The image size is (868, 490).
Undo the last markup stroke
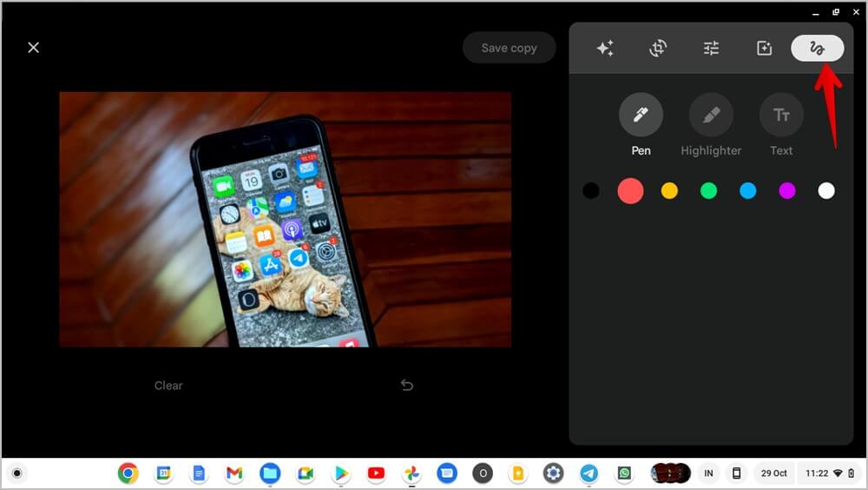pyautogui.click(x=407, y=385)
